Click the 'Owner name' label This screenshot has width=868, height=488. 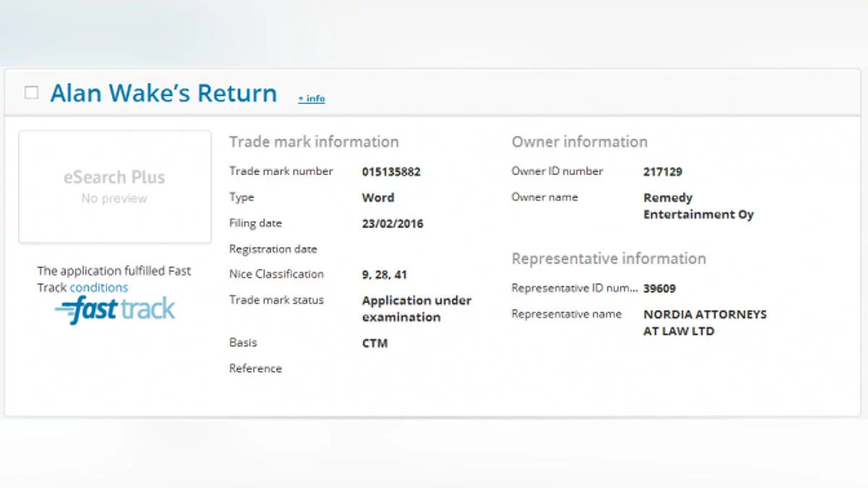click(x=545, y=197)
